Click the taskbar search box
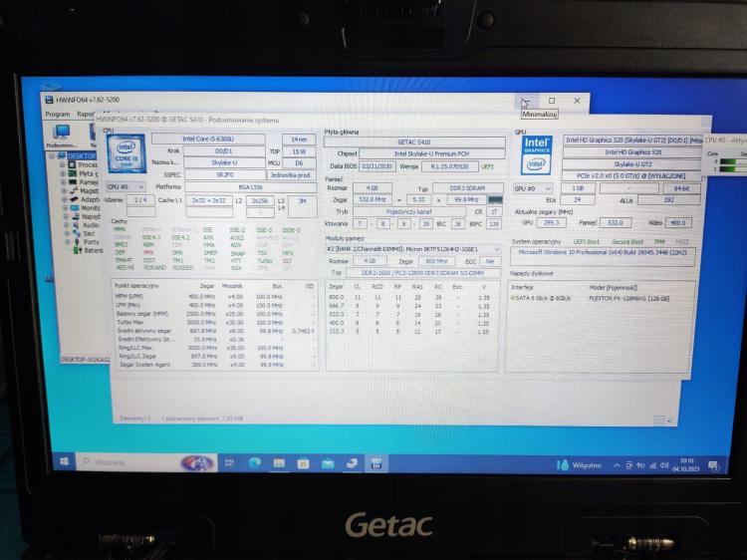This screenshot has height=560, width=747. click(146, 462)
